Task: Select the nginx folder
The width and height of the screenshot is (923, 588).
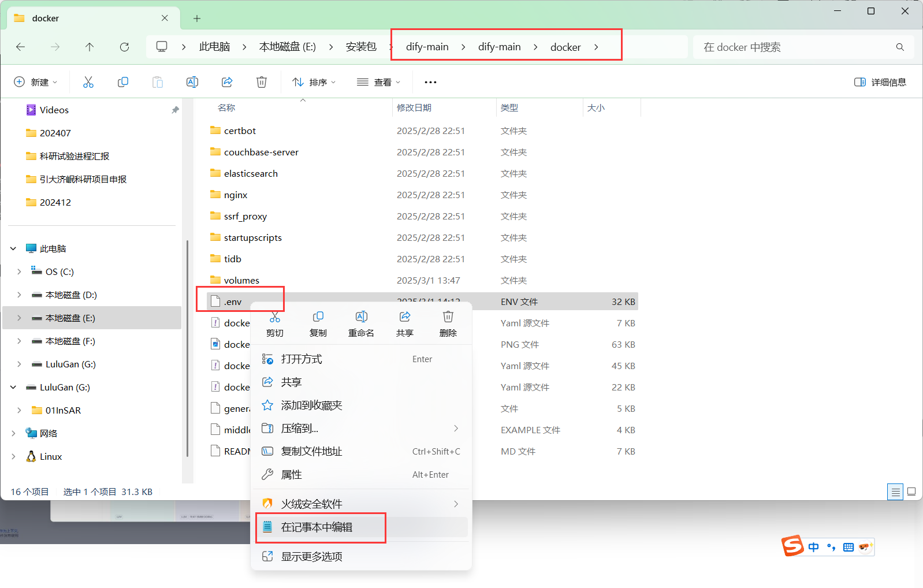Action: (236, 195)
